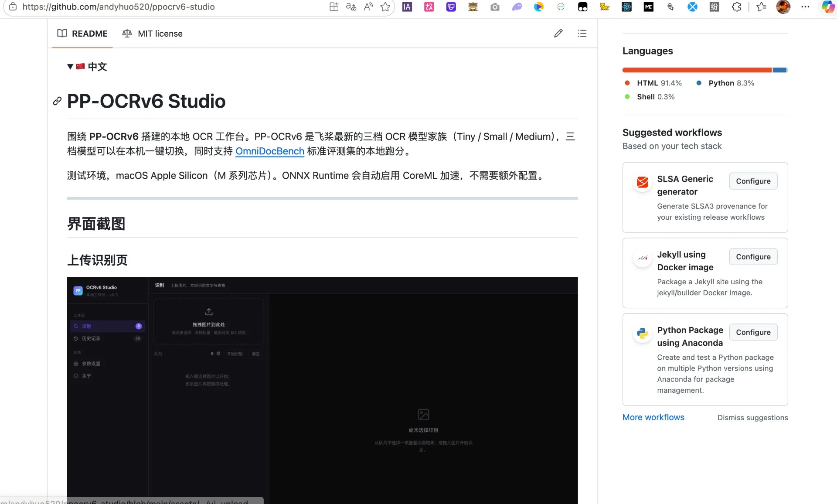The width and height of the screenshot is (837, 504).
Task: Click the Jekyll using Docker image title
Action: pyautogui.click(x=685, y=261)
